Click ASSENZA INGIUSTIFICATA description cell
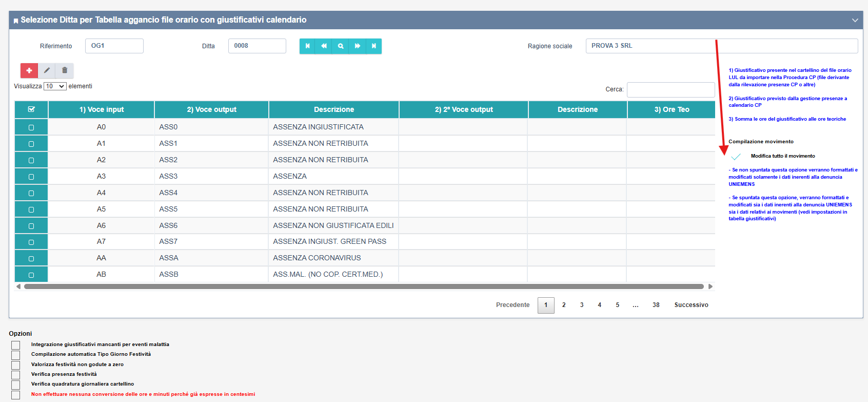 (x=333, y=127)
